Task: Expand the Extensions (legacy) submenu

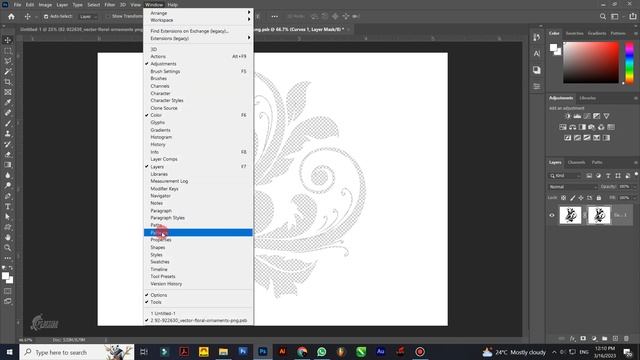Action: [198, 38]
